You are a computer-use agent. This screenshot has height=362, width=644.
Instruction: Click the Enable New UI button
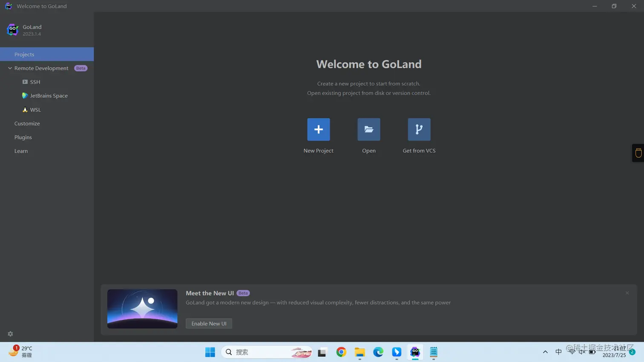pyautogui.click(x=209, y=324)
